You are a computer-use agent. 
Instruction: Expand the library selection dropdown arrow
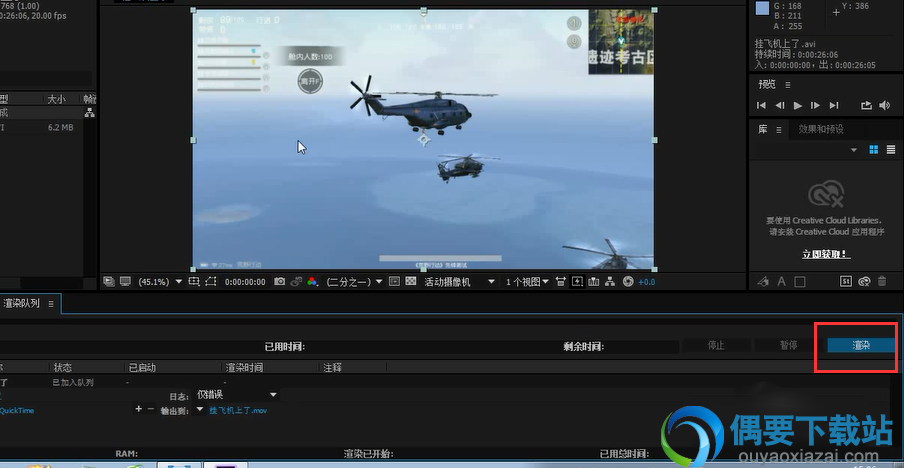pos(854,150)
